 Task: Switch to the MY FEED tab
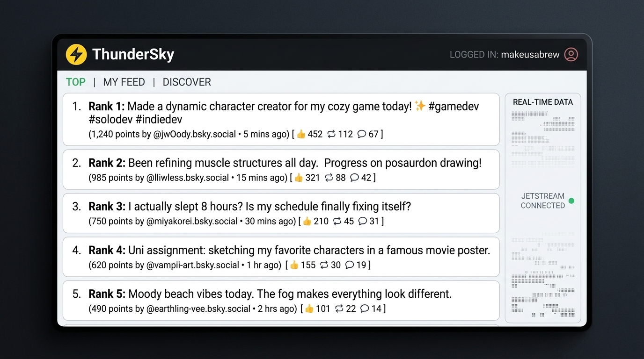(x=124, y=82)
